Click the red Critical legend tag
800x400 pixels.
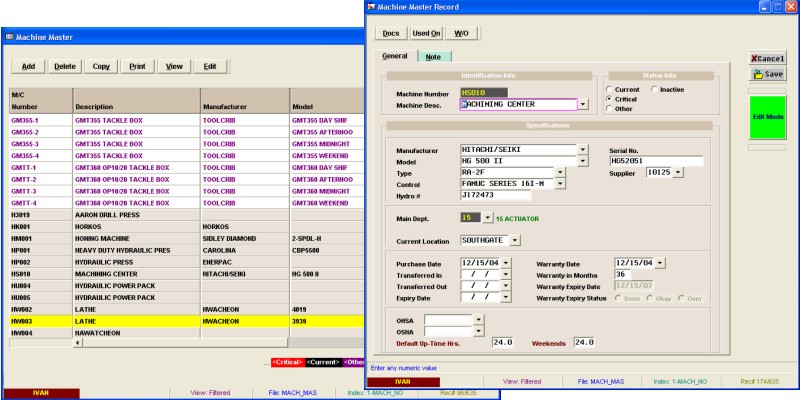[x=286, y=361]
